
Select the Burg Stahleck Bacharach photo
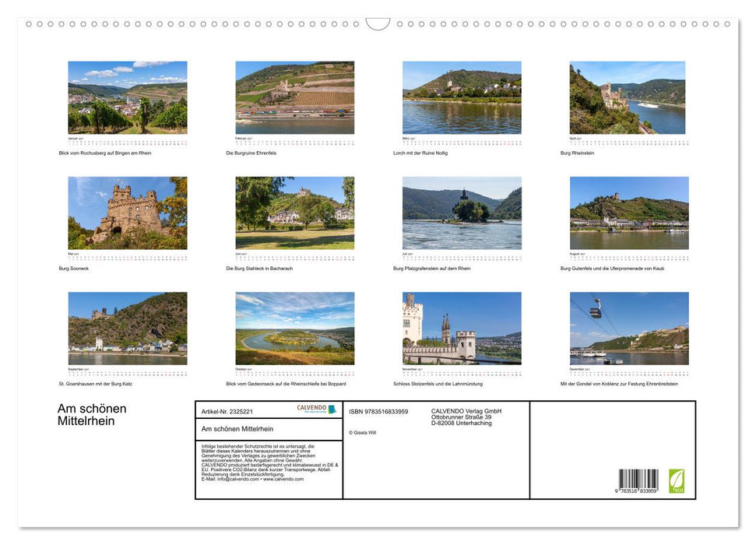[x=294, y=213]
